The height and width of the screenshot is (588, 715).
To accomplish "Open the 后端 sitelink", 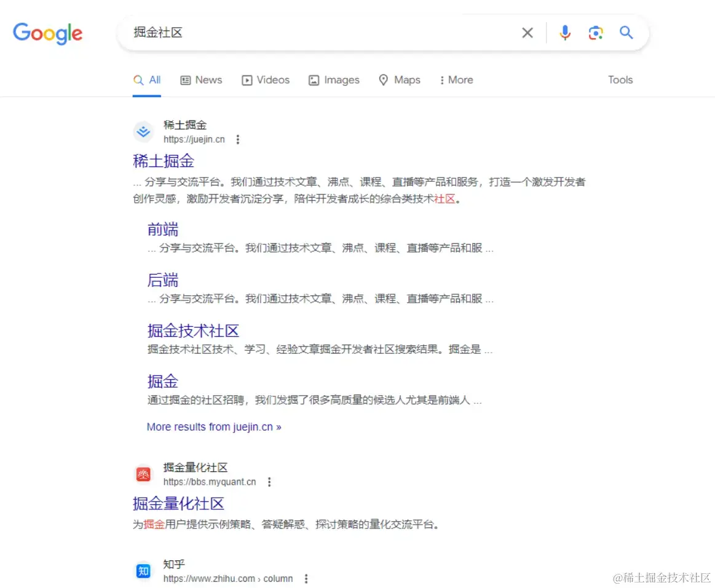I will pyautogui.click(x=163, y=280).
